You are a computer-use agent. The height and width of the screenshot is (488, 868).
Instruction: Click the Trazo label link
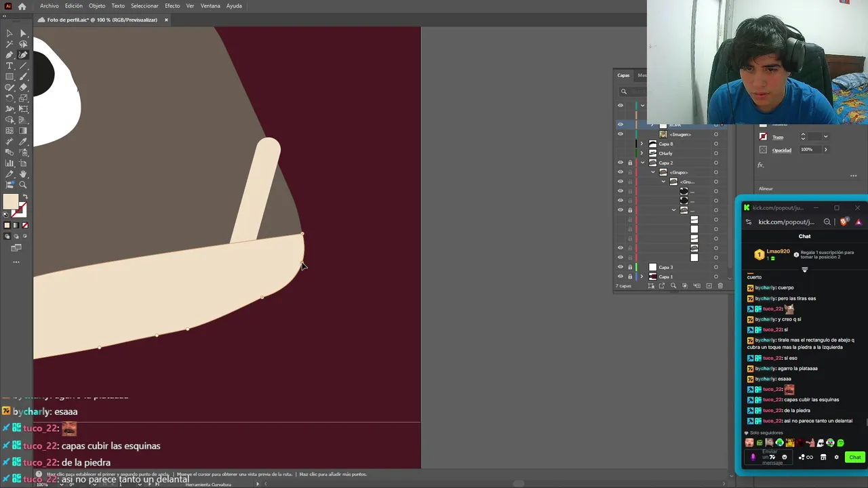point(778,137)
